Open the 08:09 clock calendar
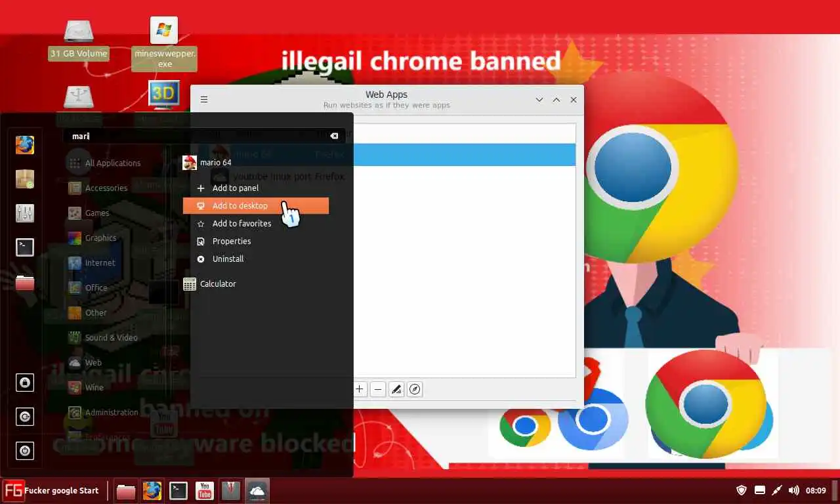Viewport: 840px width, 504px height. (816, 490)
